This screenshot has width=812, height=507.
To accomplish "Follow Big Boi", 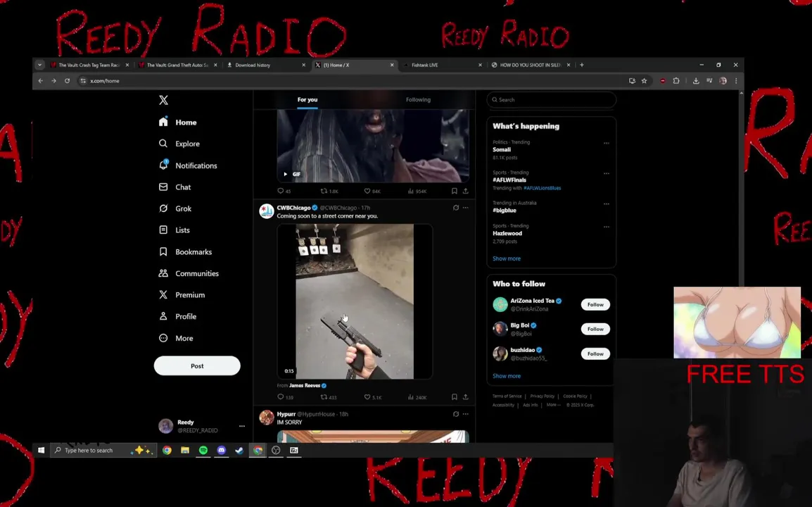I will click(x=595, y=329).
